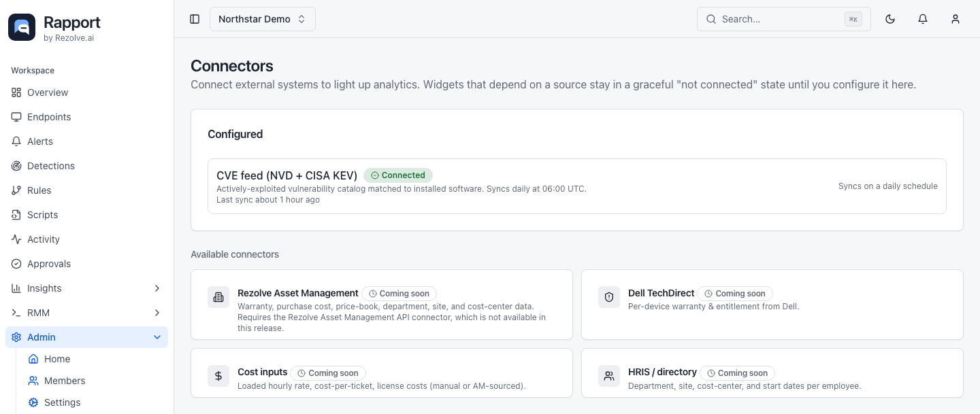980x414 pixels.
Task: Open the Detections page
Action: pyautogui.click(x=86, y=166)
